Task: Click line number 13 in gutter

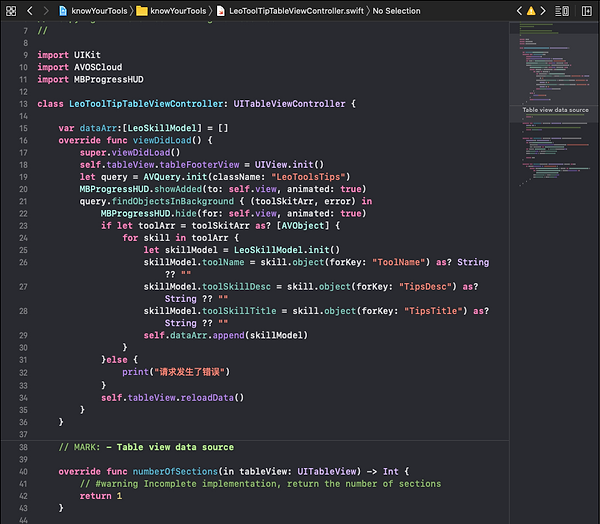Action: pyautogui.click(x=23, y=104)
